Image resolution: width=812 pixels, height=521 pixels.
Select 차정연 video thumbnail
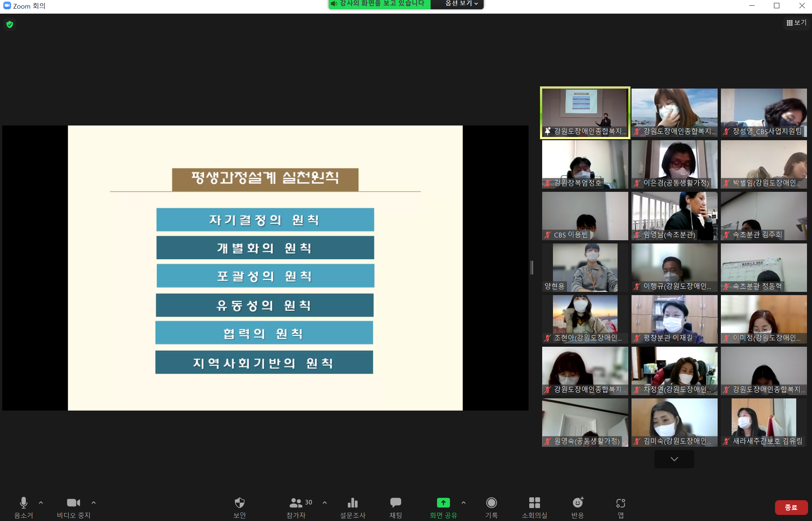point(675,371)
